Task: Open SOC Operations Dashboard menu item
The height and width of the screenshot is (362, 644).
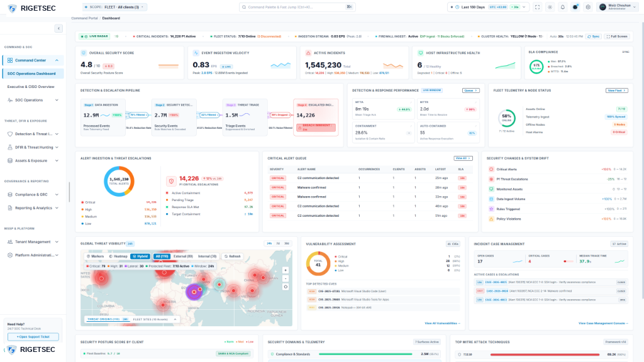Action: pyautogui.click(x=33, y=74)
